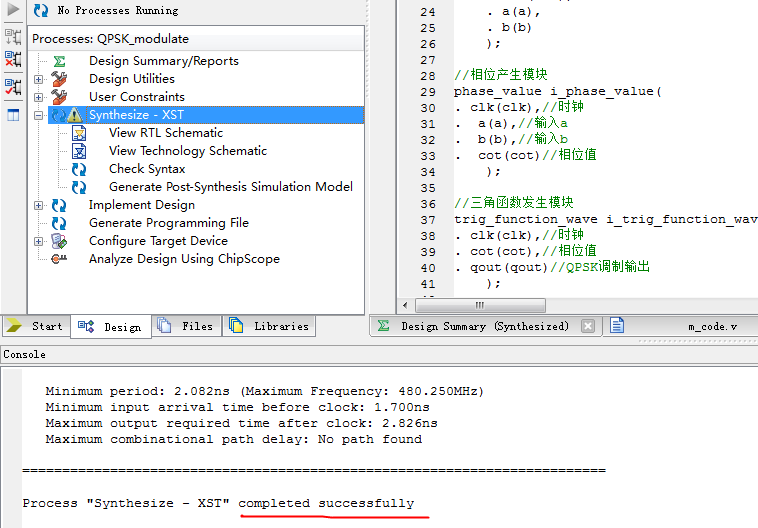
Task: Select the Synthesize - XST process
Action: coord(136,115)
